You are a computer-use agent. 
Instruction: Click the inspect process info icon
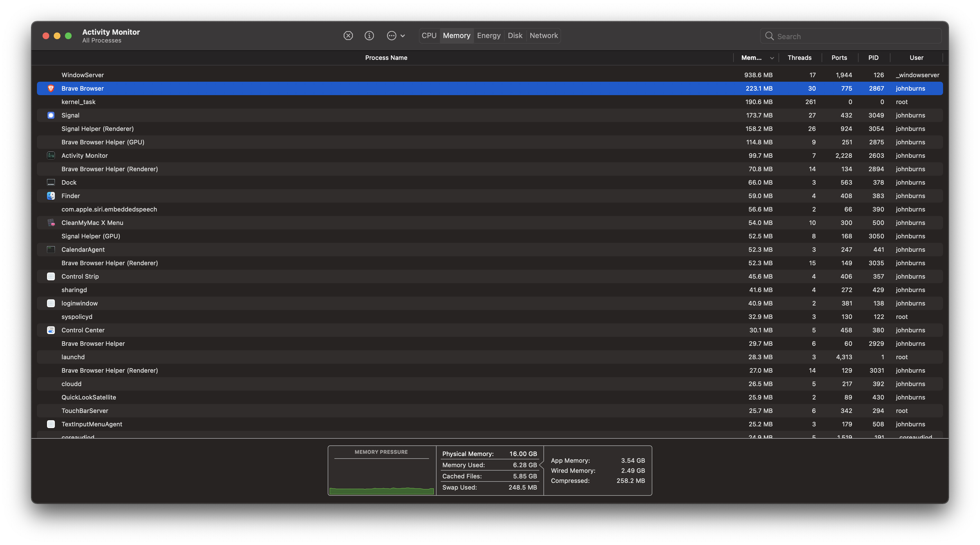pyautogui.click(x=369, y=36)
